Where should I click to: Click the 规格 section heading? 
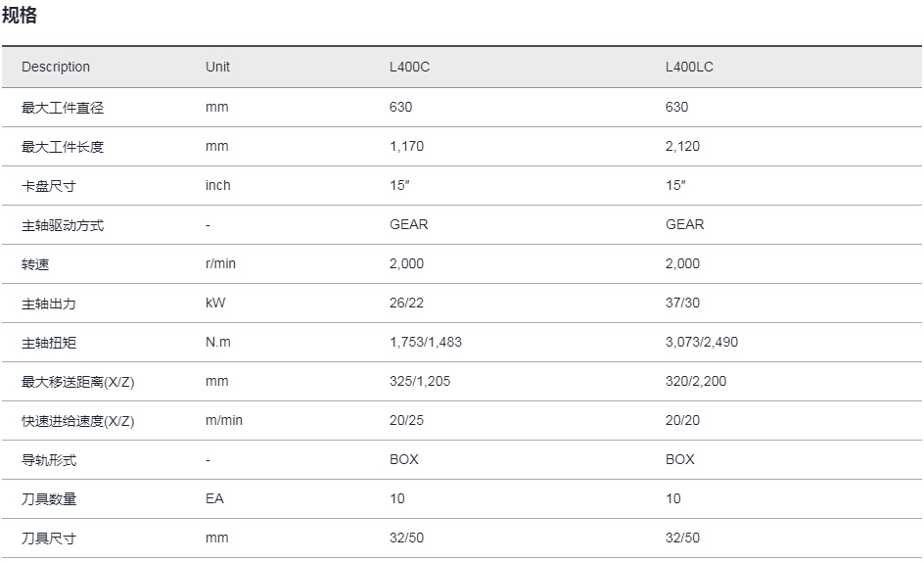coord(20,15)
